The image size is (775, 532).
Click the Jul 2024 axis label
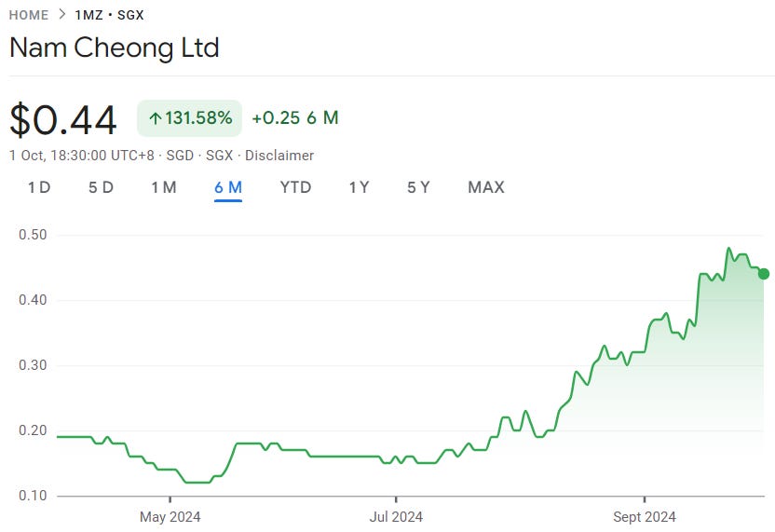[x=396, y=517]
